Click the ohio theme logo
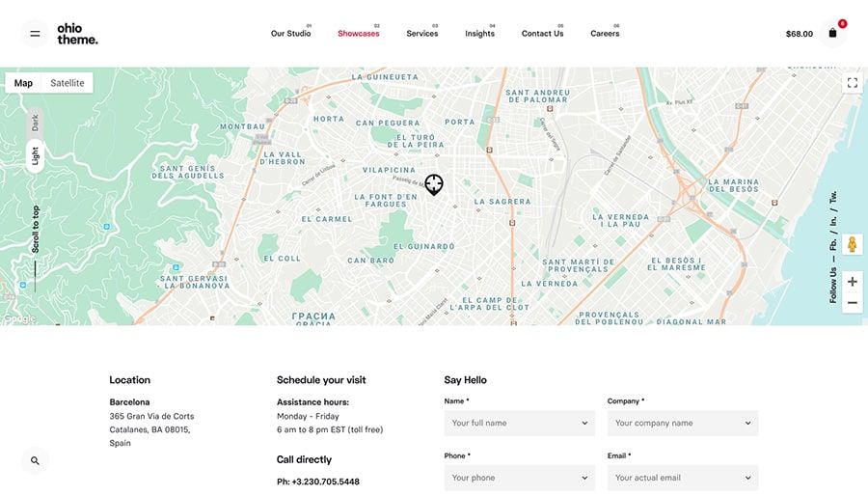Screen dimensions: 868x496 [77, 34]
